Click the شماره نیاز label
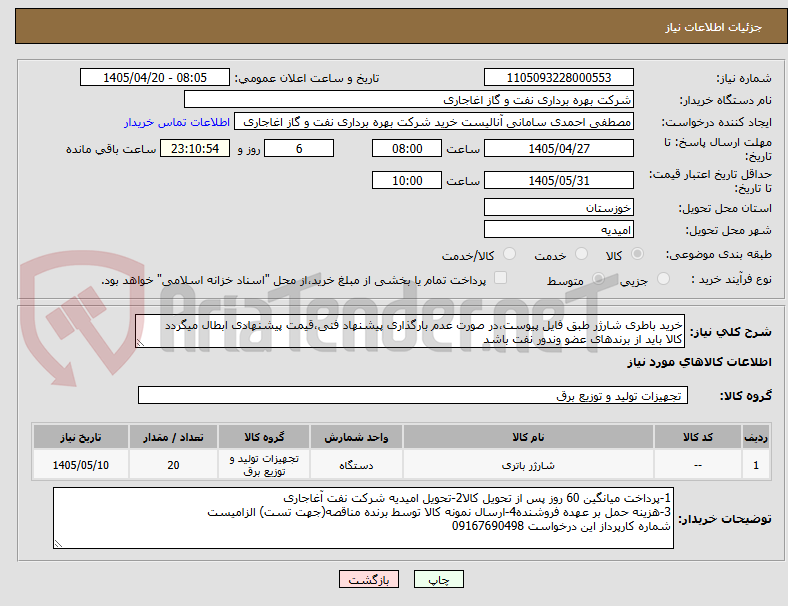 (x=744, y=78)
